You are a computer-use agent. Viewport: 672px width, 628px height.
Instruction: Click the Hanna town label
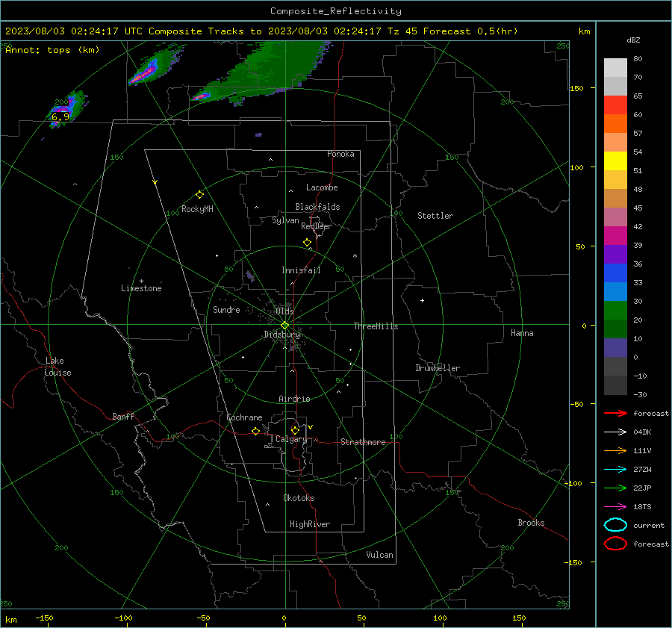click(x=522, y=333)
